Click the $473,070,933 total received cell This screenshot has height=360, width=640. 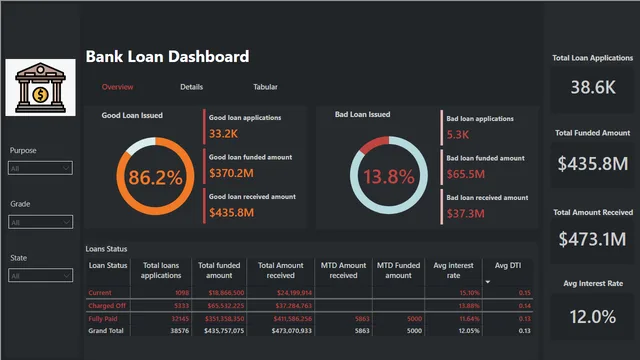[292, 331]
